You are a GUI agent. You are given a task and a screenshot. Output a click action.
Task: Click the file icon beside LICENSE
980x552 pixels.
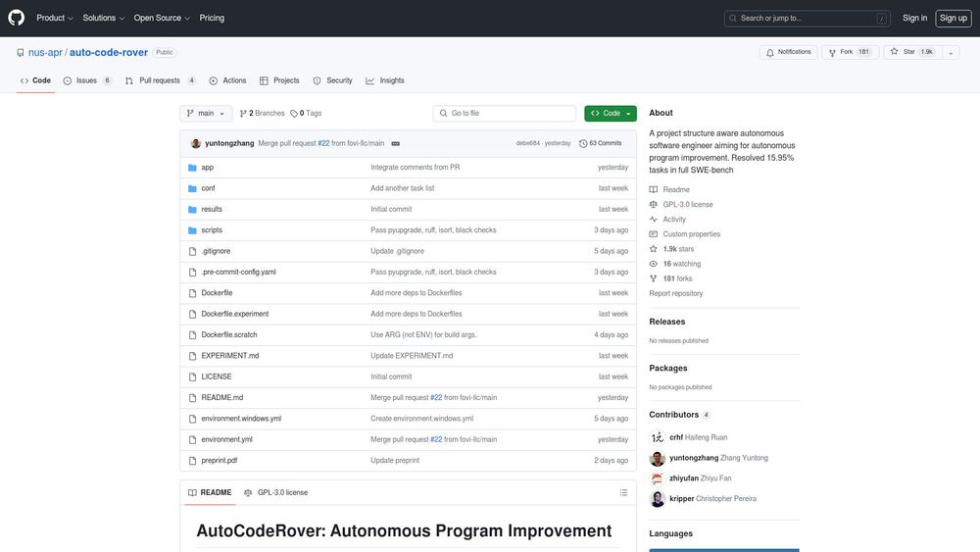click(192, 376)
